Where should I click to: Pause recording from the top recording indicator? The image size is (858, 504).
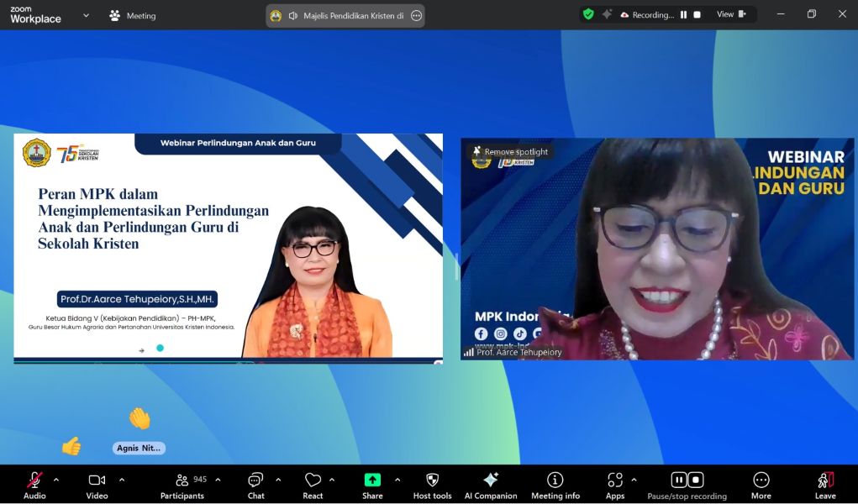pyautogui.click(x=683, y=15)
